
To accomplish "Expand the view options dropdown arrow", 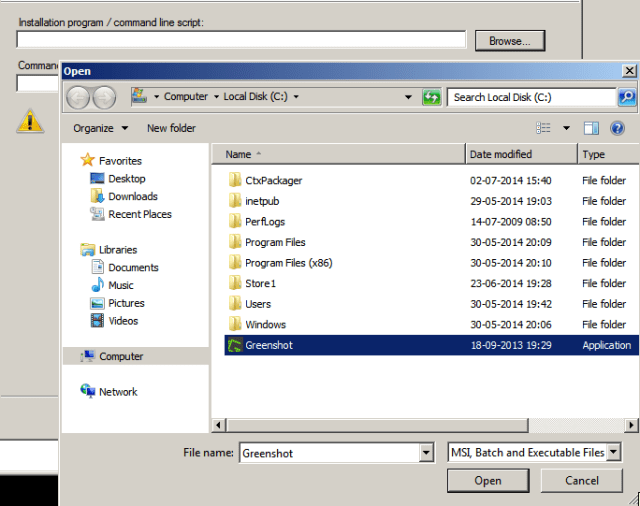I will (x=566, y=128).
